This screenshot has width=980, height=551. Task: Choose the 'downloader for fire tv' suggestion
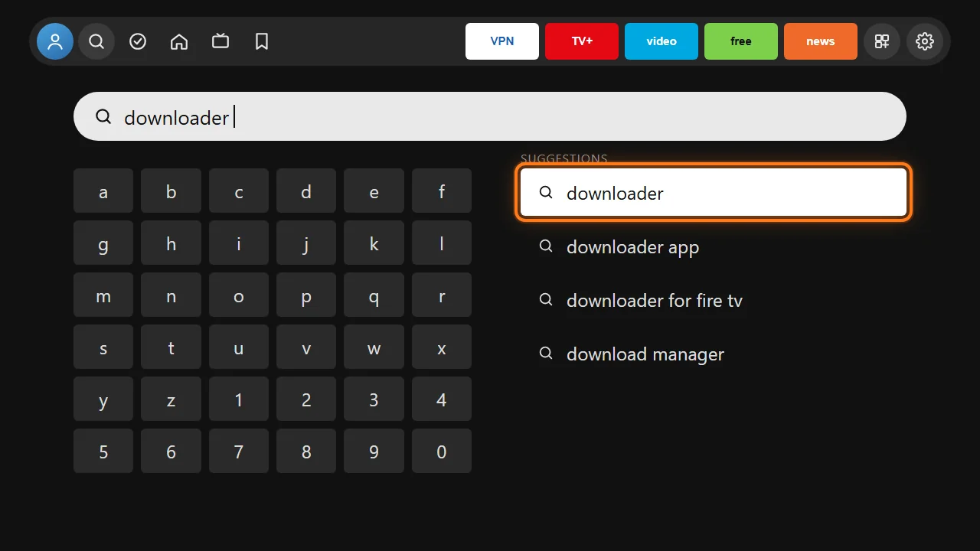(x=714, y=300)
